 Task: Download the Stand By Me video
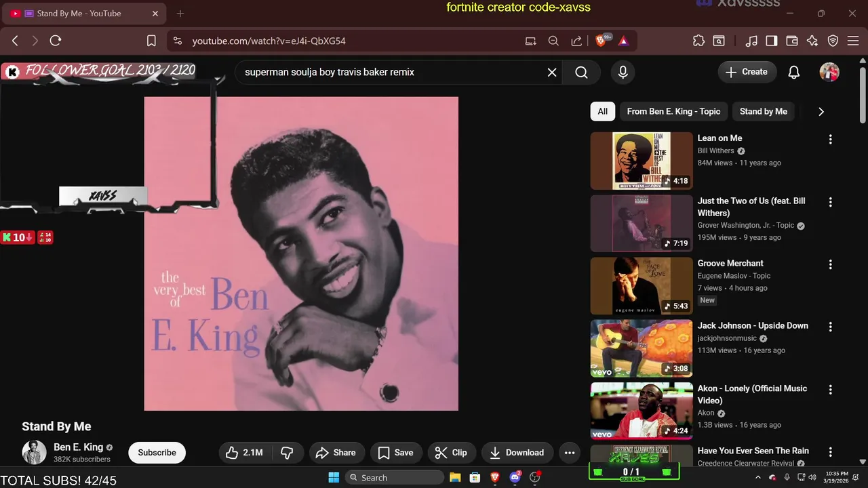pyautogui.click(x=517, y=453)
